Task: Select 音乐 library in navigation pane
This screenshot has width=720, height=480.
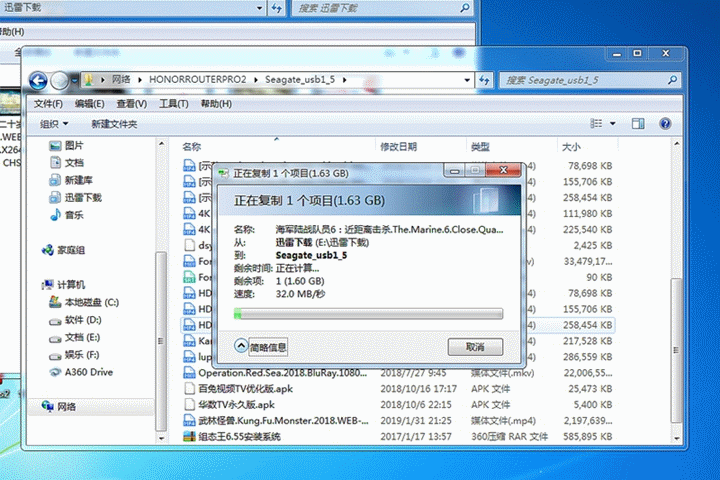Action: coord(67,215)
